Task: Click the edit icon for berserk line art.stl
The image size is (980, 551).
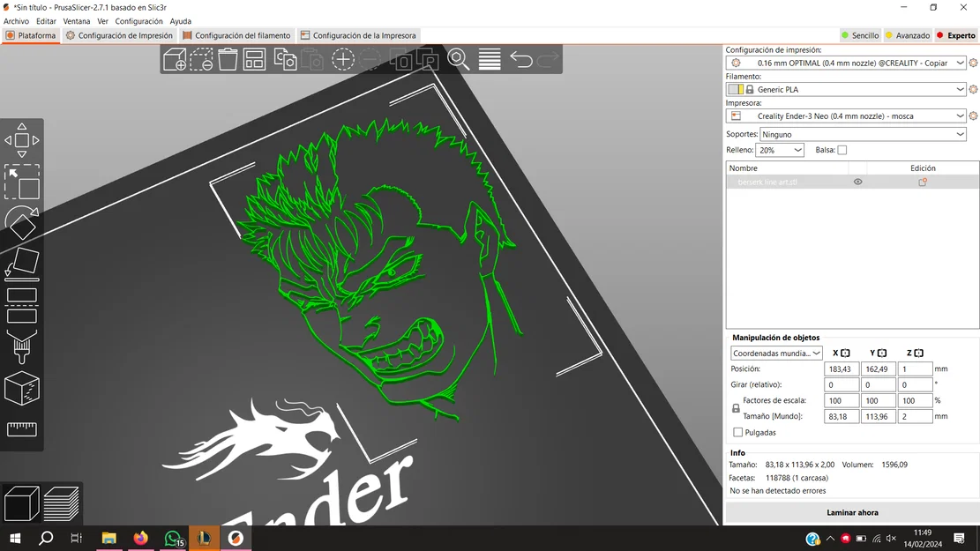Action: [x=923, y=182]
